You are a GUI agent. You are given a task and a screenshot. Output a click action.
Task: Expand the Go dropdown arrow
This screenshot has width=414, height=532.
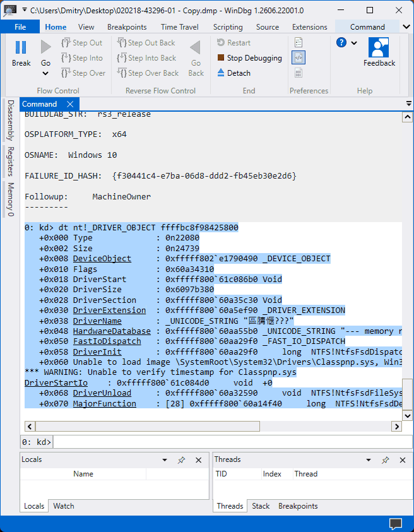[x=45, y=73]
